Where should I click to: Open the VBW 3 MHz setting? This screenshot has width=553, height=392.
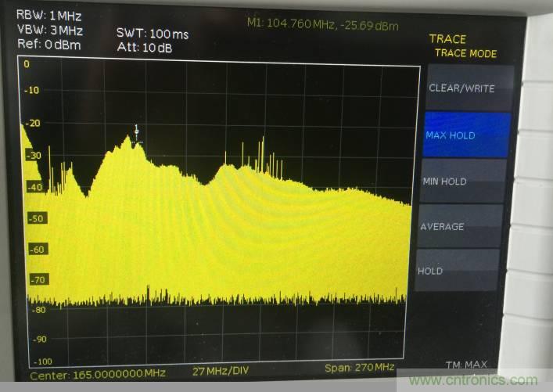(x=48, y=30)
